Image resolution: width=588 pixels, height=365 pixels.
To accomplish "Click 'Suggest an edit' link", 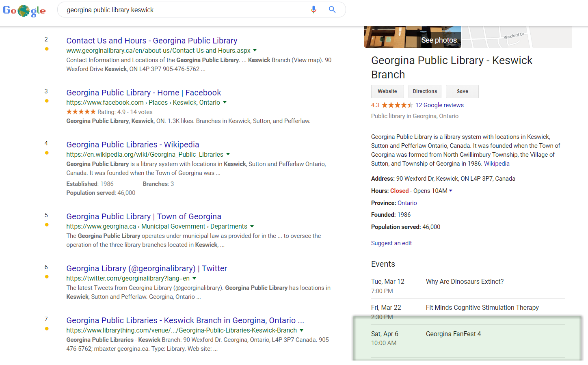I will [x=391, y=243].
